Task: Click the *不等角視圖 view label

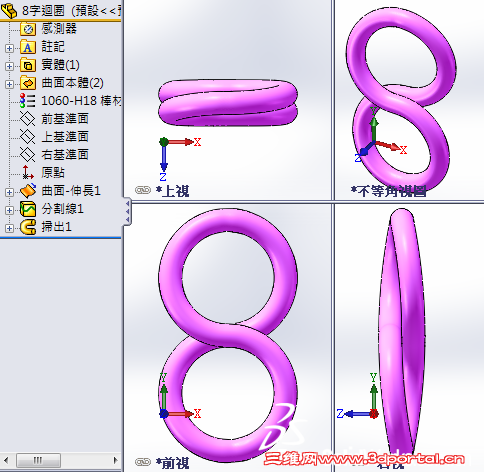Action: pos(388,191)
